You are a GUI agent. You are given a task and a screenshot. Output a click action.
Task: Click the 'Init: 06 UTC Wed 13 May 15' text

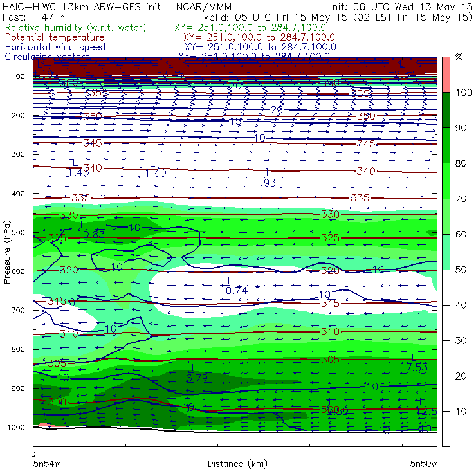point(401,6)
